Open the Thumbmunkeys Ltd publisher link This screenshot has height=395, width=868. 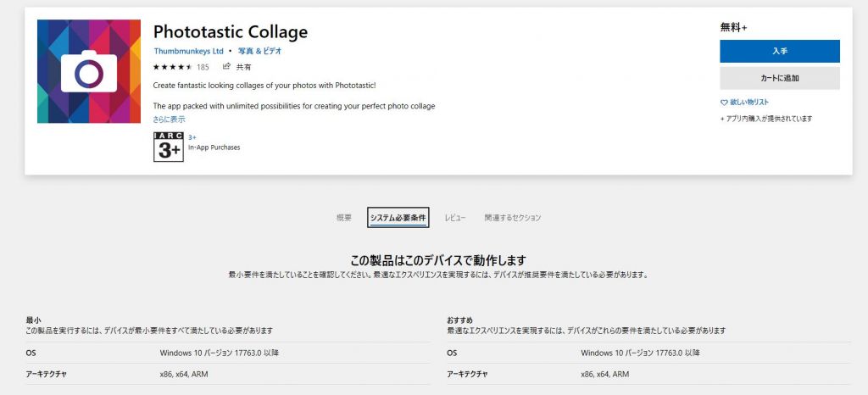[x=189, y=51]
